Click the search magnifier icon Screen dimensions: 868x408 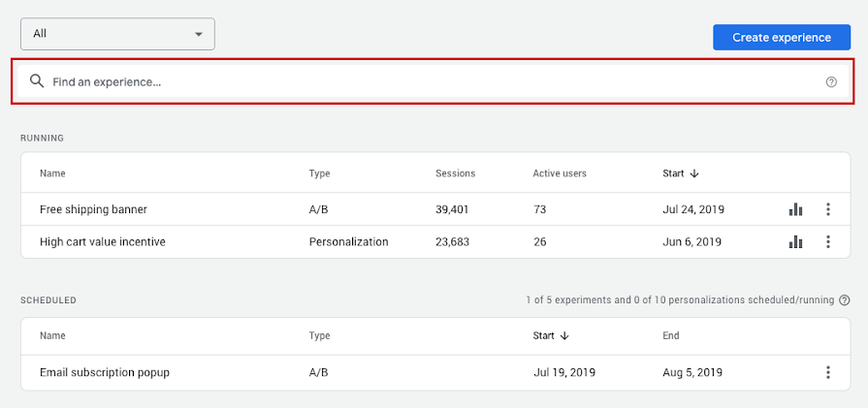pyautogui.click(x=37, y=81)
